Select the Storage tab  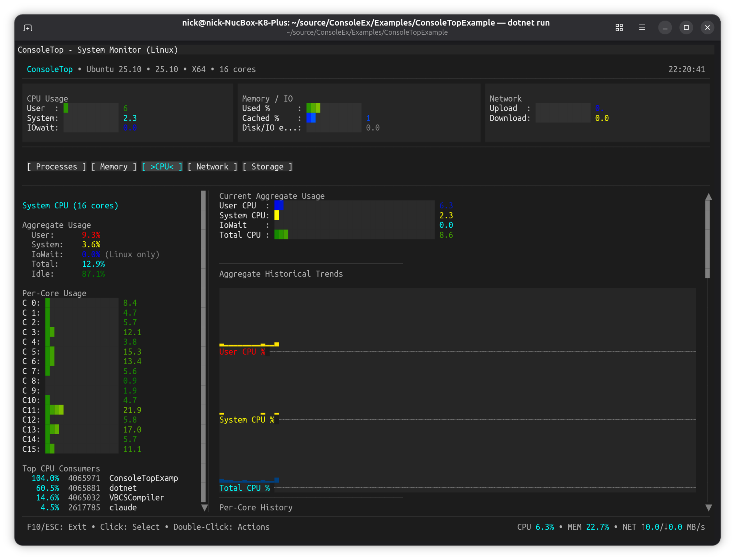pyautogui.click(x=268, y=167)
